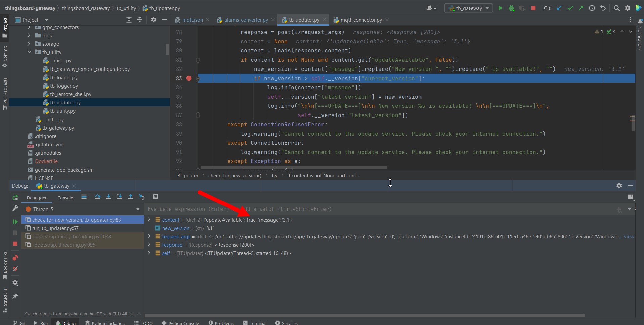Screen dimensions: 644x325
Task: Click the editor horizontal scrollbar
Action: pos(294,167)
